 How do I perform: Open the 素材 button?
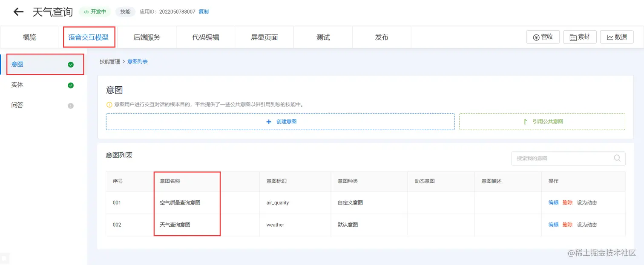pyautogui.click(x=580, y=37)
